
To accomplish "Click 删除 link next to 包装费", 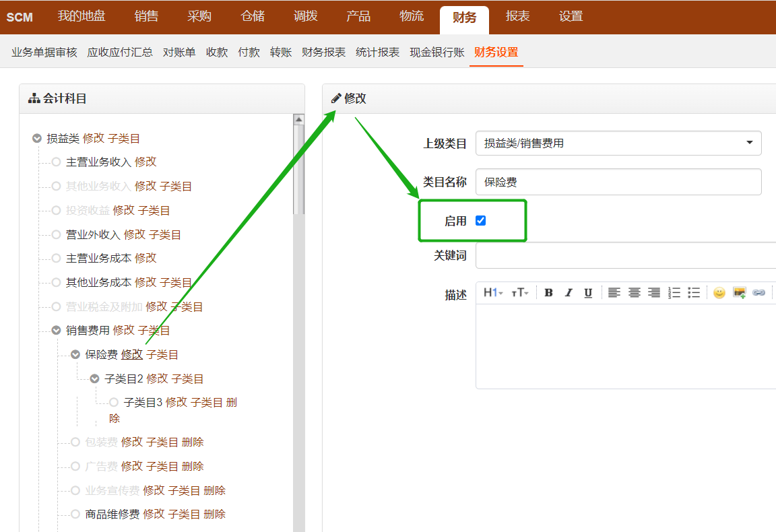I will tap(193, 442).
